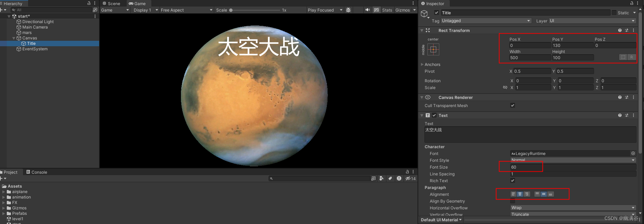Open Default UI Material preview menu

pyautogui.click(x=441, y=220)
